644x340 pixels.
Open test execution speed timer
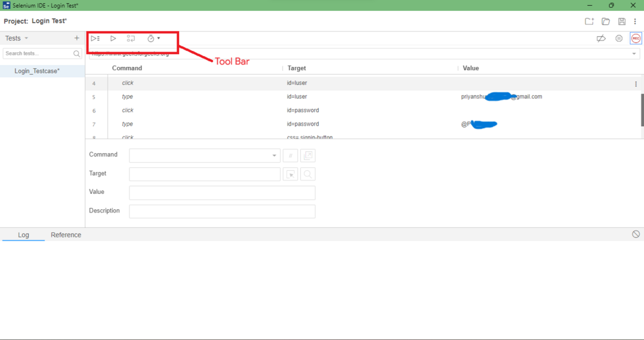coord(151,38)
